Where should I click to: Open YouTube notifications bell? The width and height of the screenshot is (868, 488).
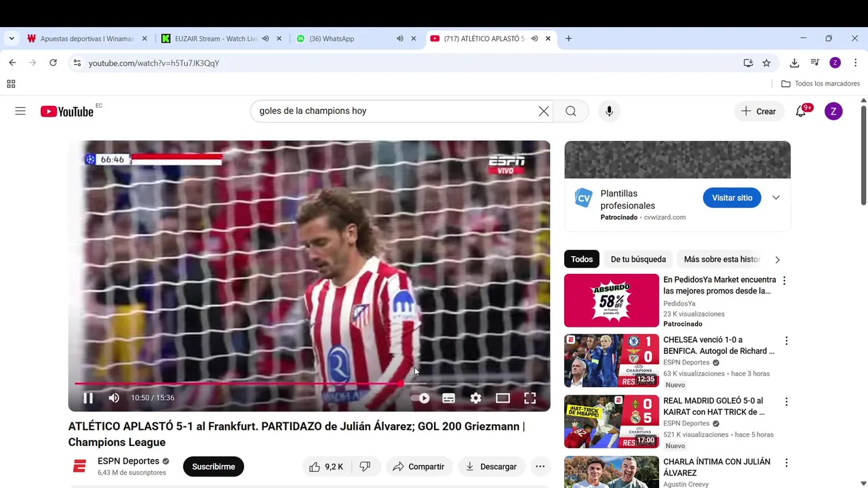point(801,111)
